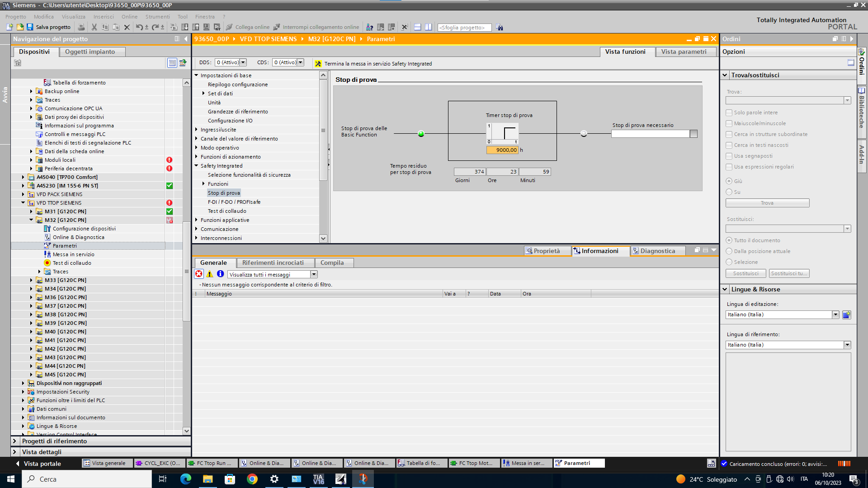Open Lingua di editazione dropdown
This screenshot has width=868, height=488.
[x=835, y=314]
